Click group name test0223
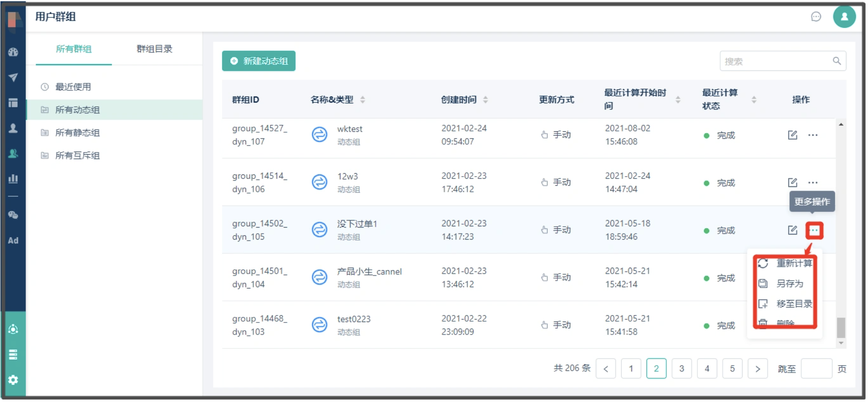Viewport: 868px width, 402px height. coord(354,319)
